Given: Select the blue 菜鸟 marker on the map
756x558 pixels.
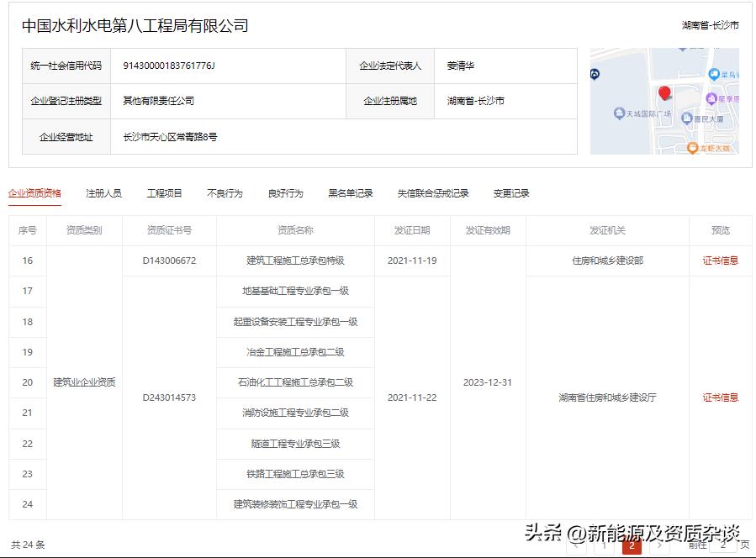Looking at the screenshot, I should (714, 76).
